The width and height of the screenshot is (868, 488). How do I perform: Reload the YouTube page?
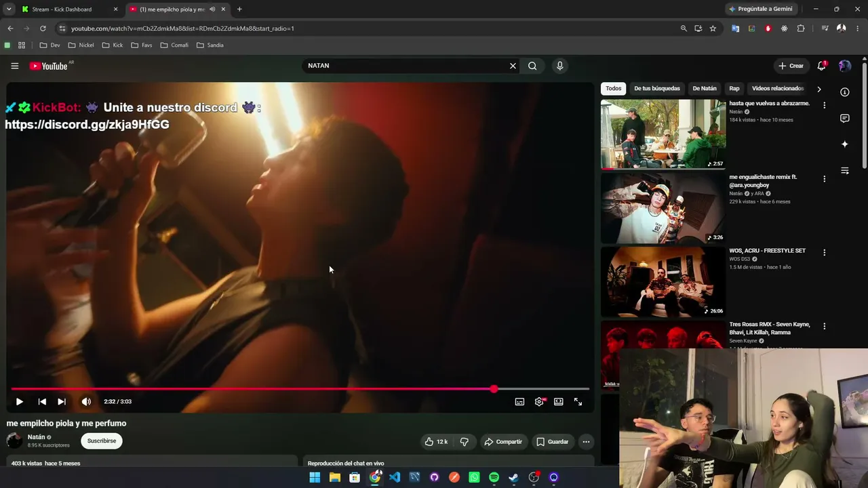[43, 28]
